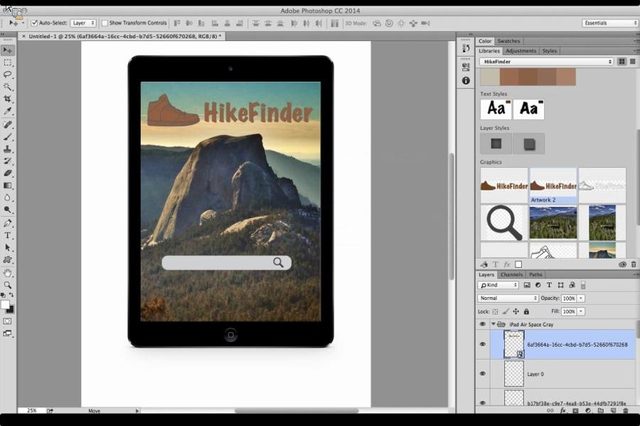Hide the iPad Air Space Gray group
This screenshot has width=640, height=426.
click(x=482, y=324)
